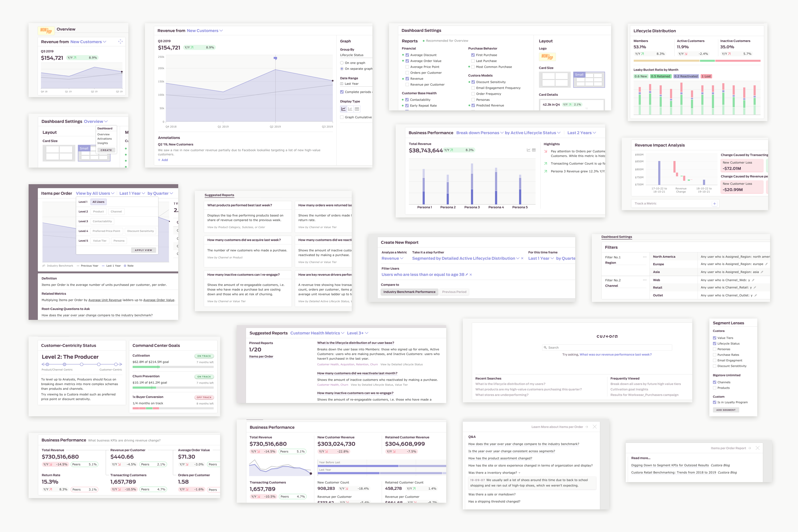Click the APPLY VIEW button
This screenshot has width=798, height=532.
[143, 250]
